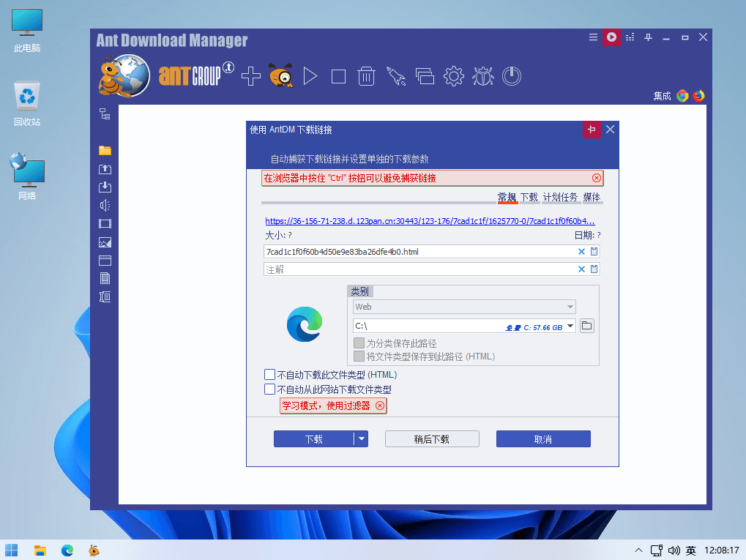This screenshot has width=746, height=560.
Task: Show hidden tray icons chevron
Action: 638,550
